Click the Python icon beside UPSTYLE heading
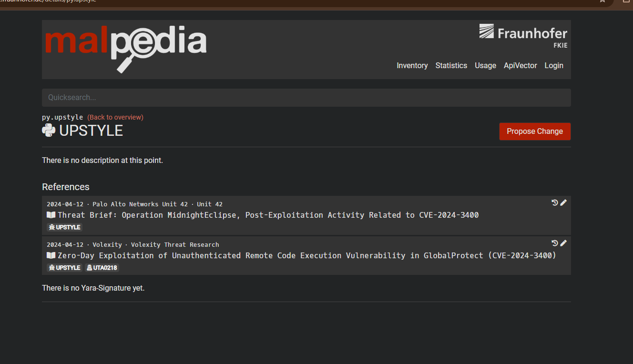 pyautogui.click(x=49, y=130)
